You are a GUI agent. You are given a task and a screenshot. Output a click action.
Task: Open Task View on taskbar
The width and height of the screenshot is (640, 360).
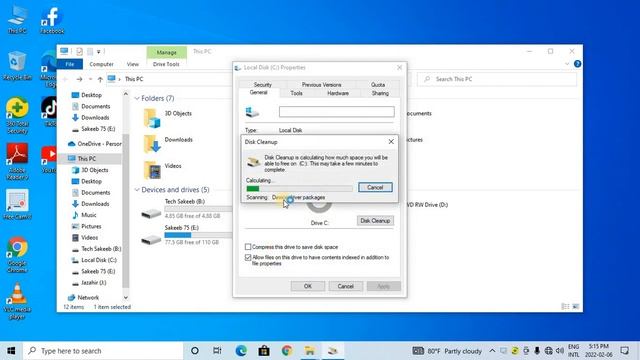(x=217, y=351)
